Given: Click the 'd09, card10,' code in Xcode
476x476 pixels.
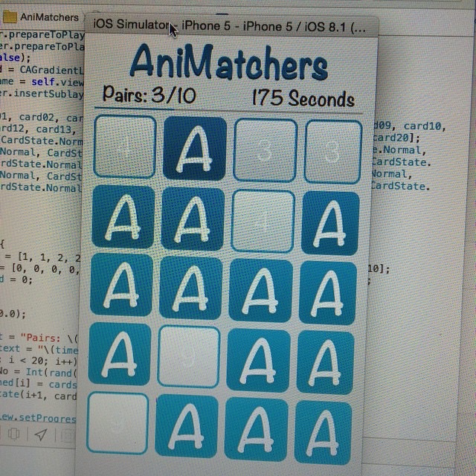Looking at the screenshot, I should [409, 126].
